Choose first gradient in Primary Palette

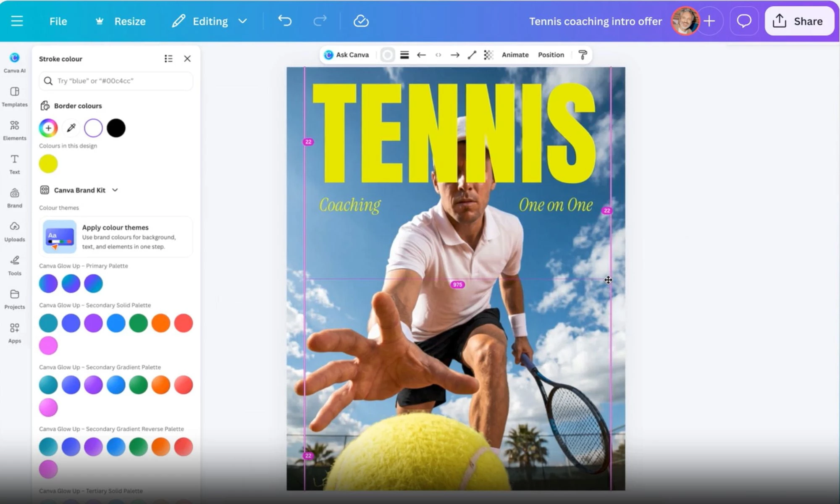48,283
